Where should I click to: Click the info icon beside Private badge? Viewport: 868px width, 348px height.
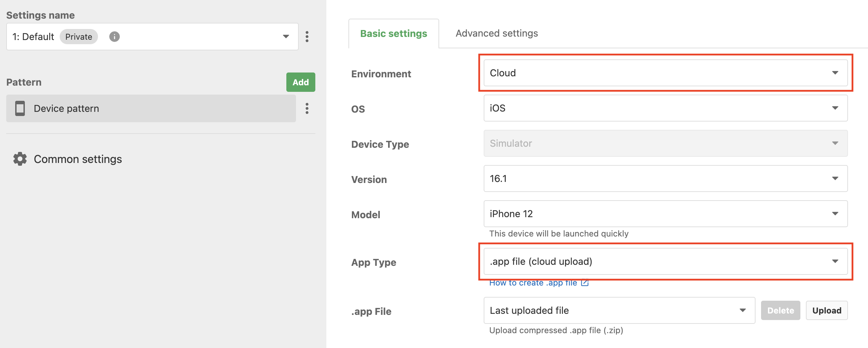click(x=115, y=37)
